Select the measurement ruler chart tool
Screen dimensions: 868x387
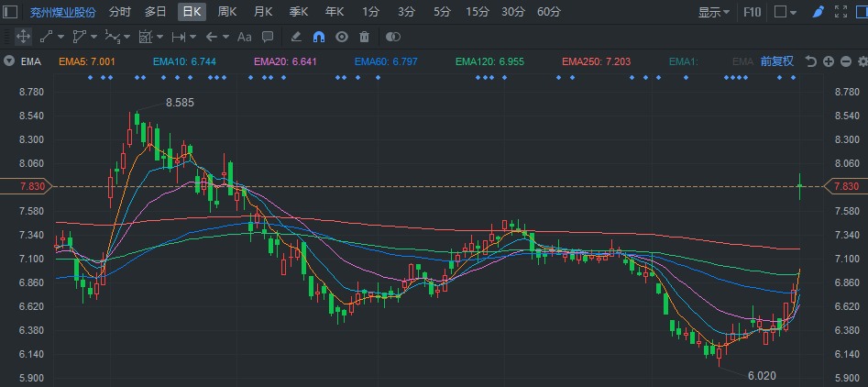coord(145,37)
